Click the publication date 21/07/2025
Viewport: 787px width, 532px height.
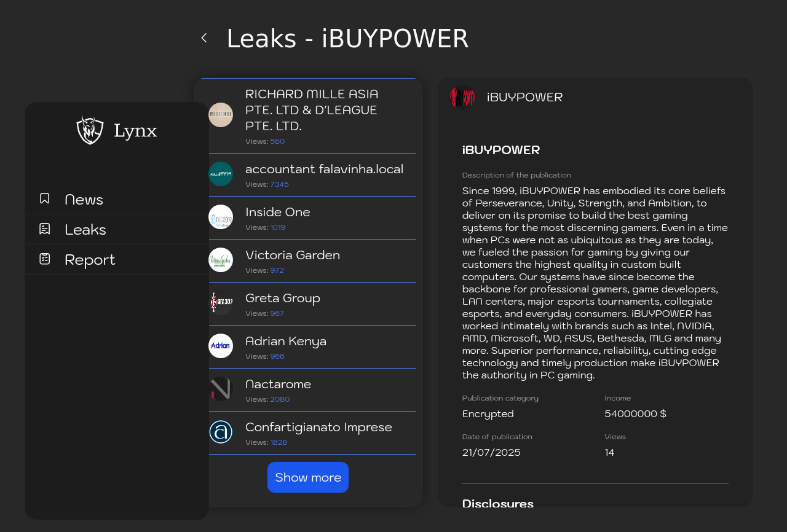click(x=491, y=453)
